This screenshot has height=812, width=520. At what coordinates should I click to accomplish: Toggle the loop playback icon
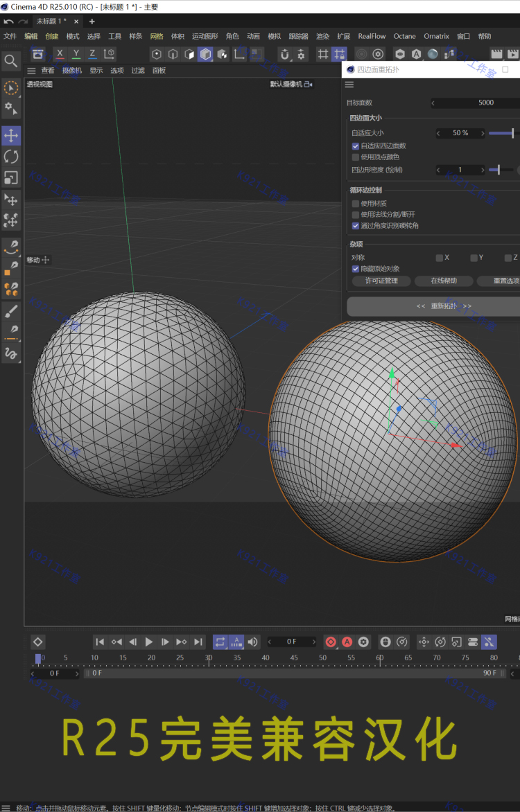[x=220, y=642]
